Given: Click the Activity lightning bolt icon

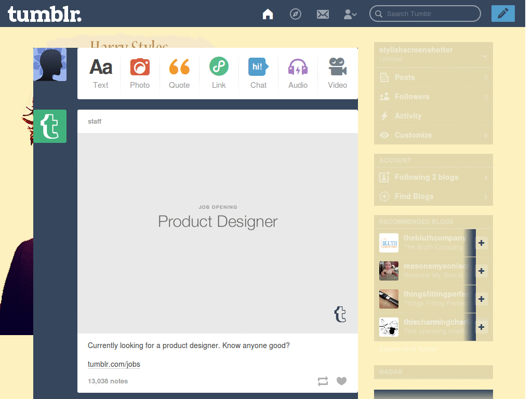Looking at the screenshot, I should (384, 116).
